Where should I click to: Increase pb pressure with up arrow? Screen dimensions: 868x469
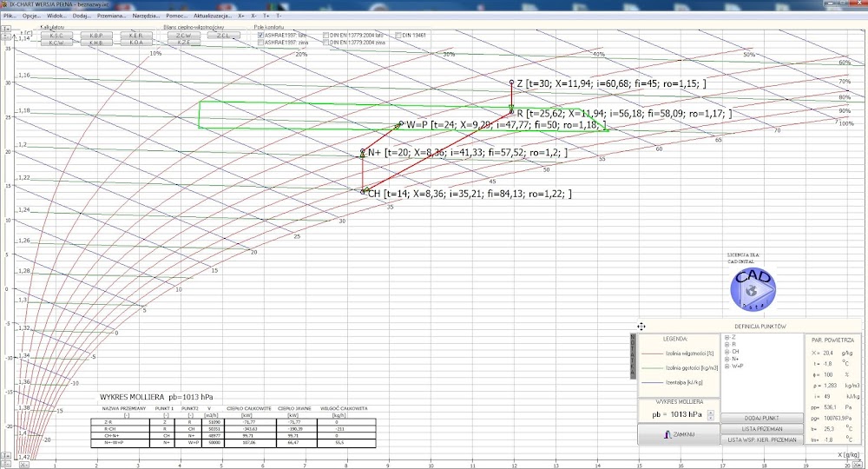(711, 412)
